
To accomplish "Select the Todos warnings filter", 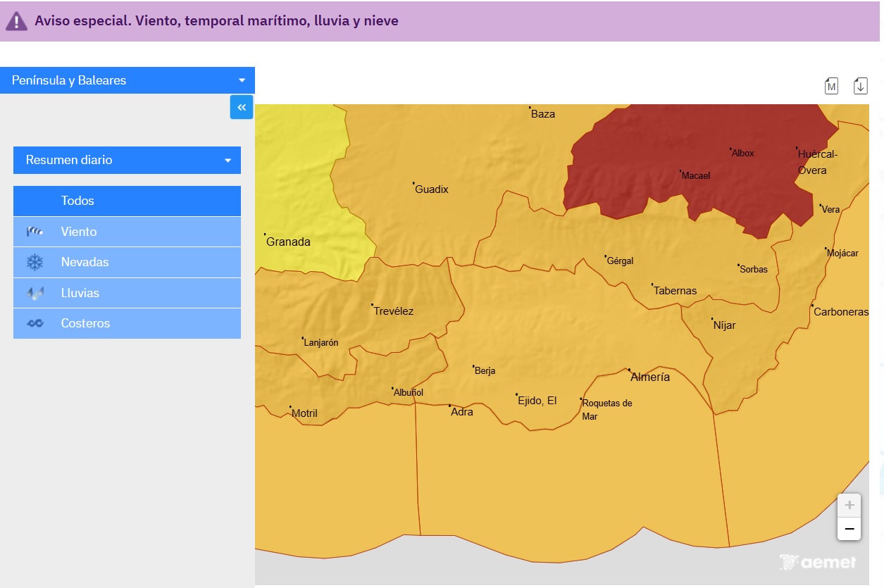I will coord(127,201).
